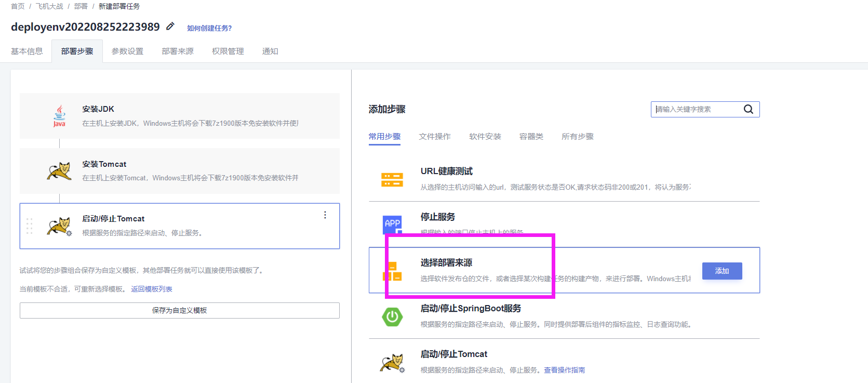This screenshot has height=383, width=868.
Task: Click the 启动/停止SpringBoot服务 step title
Action: pyautogui.click(x=471, y=309)
